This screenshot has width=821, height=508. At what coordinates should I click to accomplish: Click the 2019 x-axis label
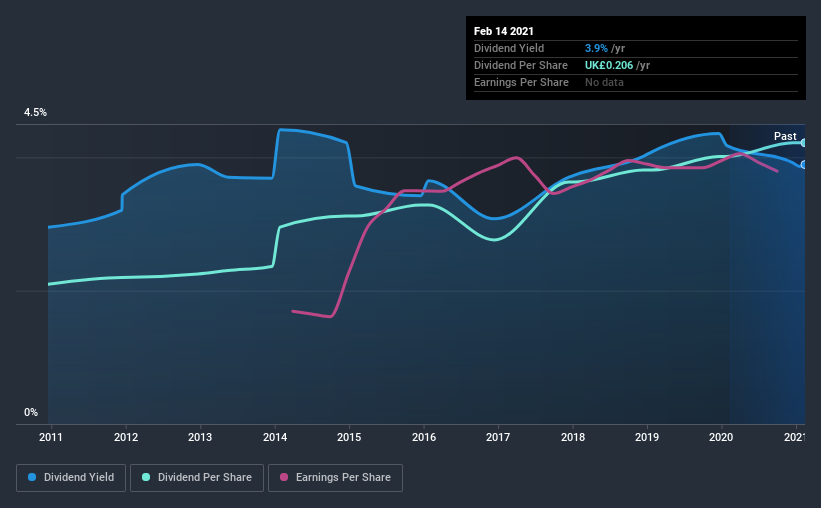coord(647,437)
